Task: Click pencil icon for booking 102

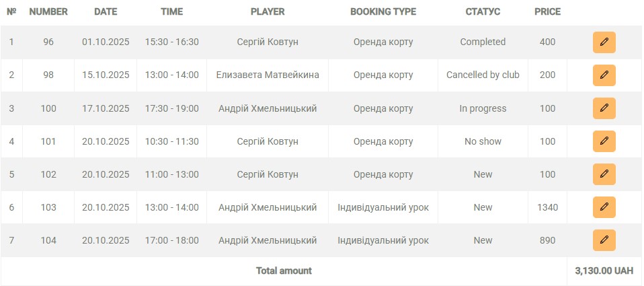Action: pos(604,174)
